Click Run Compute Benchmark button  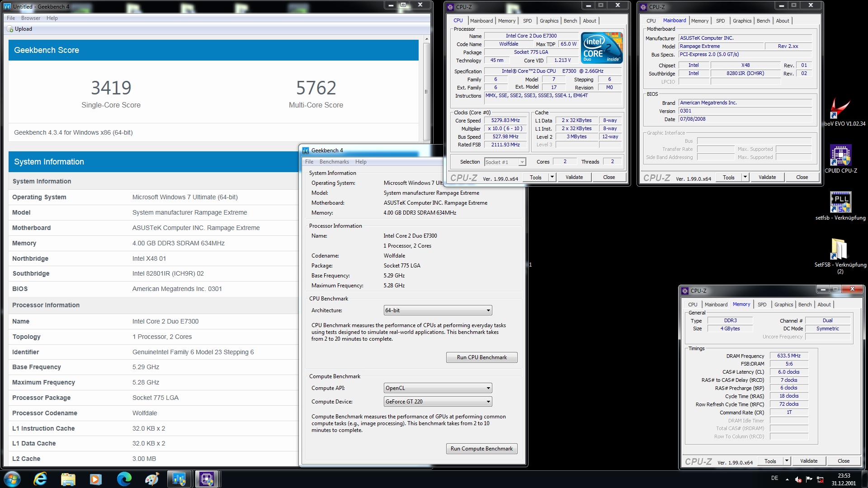(481, 449)
